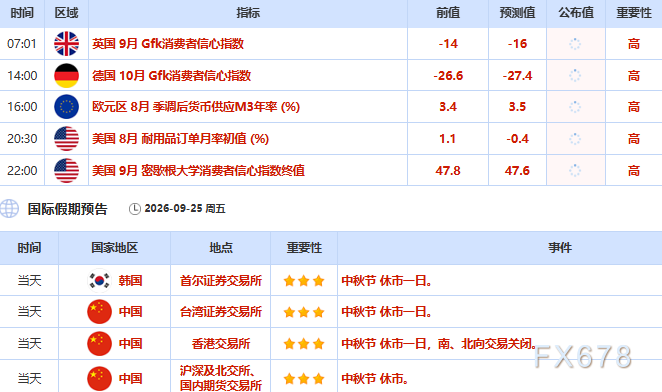Click star rating in 沪深及北交所 row
This screenshot has height=392, width=662.
304,379
